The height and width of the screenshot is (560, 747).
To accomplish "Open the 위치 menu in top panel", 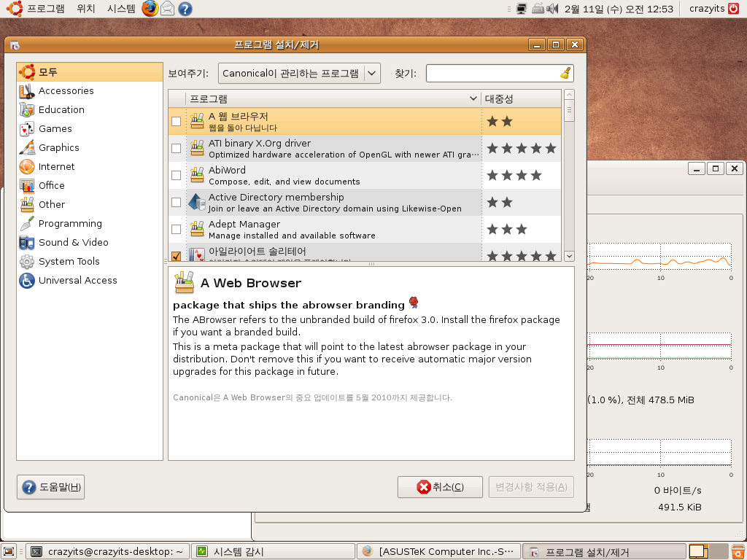I will (86, 9).
